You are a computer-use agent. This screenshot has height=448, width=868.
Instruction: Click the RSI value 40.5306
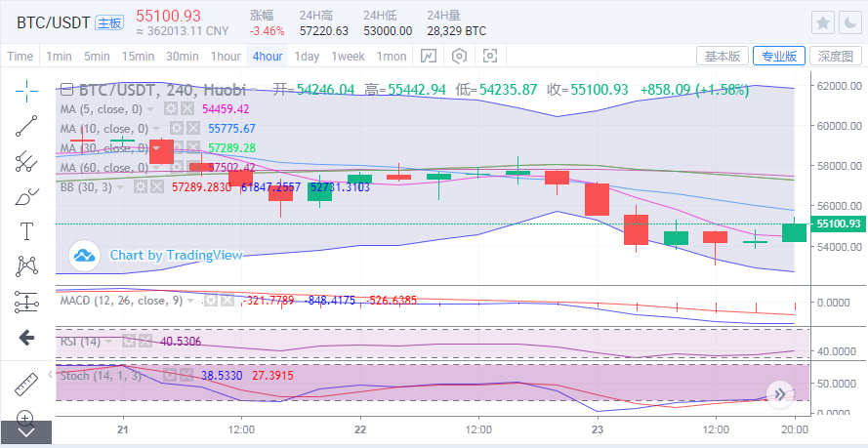181,342
